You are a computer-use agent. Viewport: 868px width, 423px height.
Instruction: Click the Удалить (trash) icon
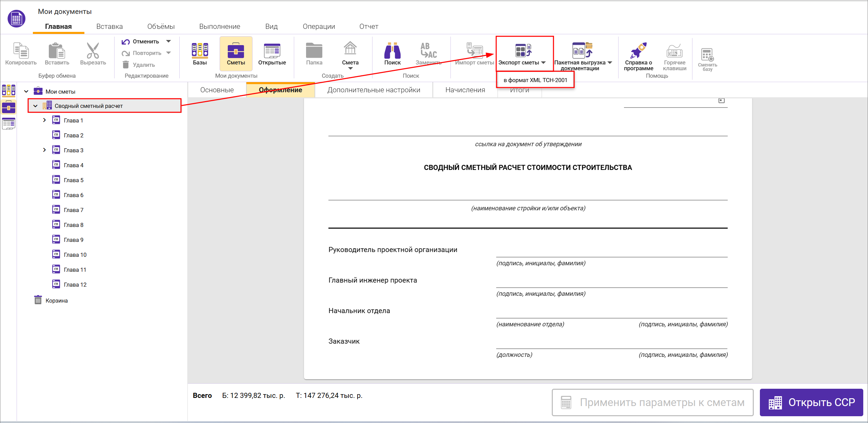click(x=126, y=64)
